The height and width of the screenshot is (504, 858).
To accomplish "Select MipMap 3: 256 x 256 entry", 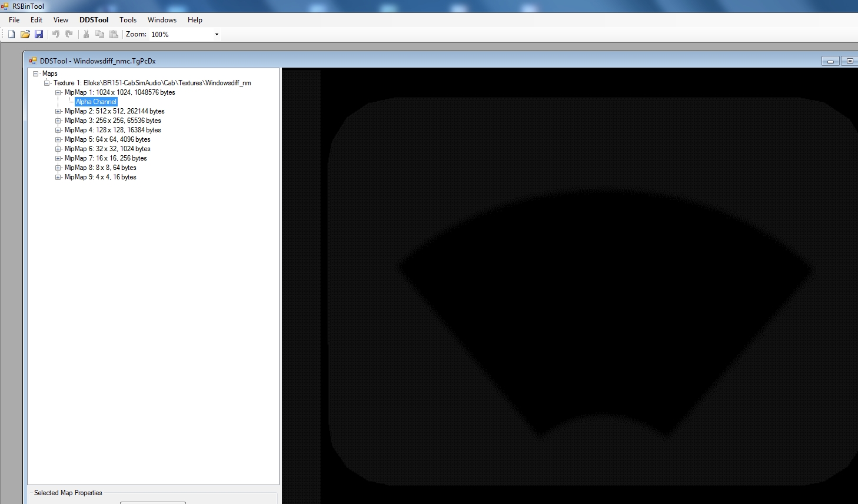I will [x=113, y=121].
